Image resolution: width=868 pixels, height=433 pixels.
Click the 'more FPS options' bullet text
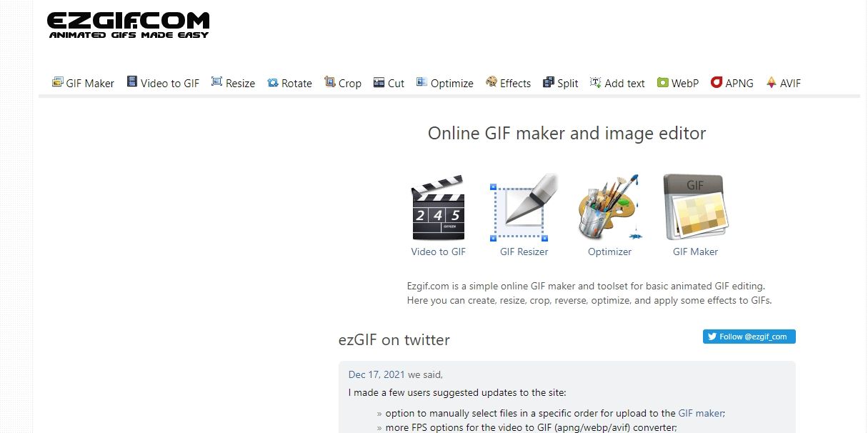tap(531, 428)
